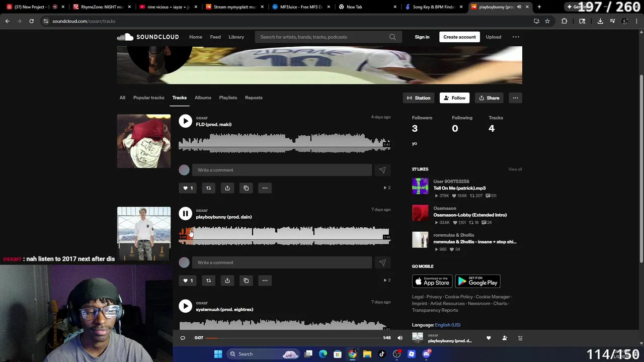Screen dimensions: 644x362
Task: Share the playboybunny track via share icon
Action: 227,281
